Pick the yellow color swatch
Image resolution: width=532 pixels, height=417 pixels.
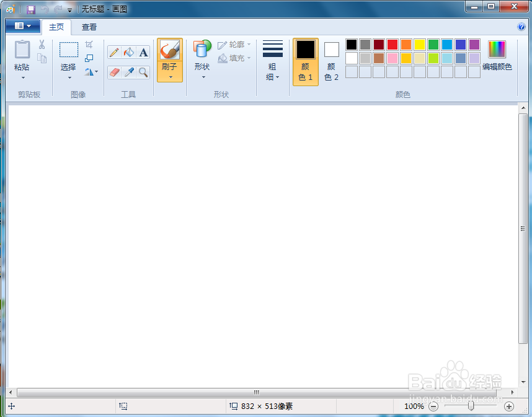point(420,45)
